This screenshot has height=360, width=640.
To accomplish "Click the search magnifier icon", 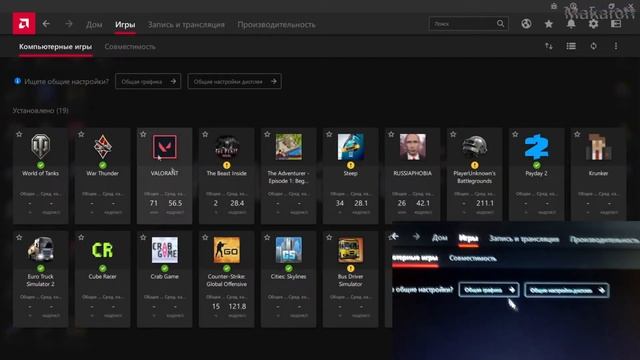I will (500, 24).
